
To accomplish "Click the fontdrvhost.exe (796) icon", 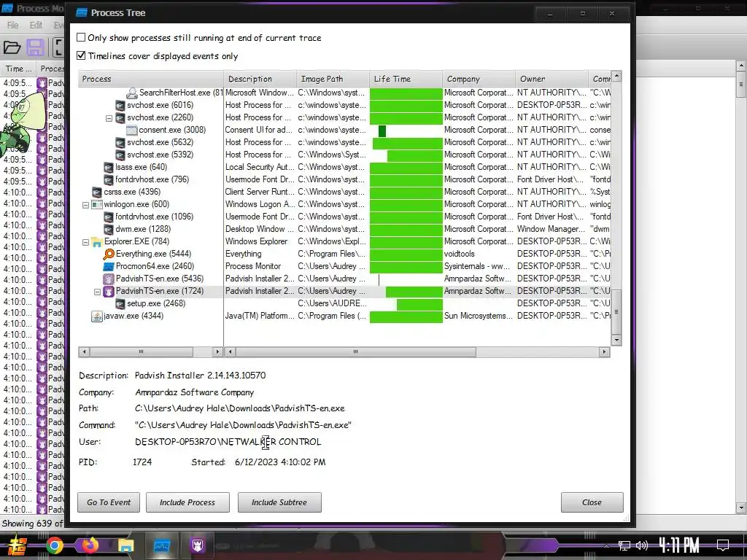I will [109, 179].
